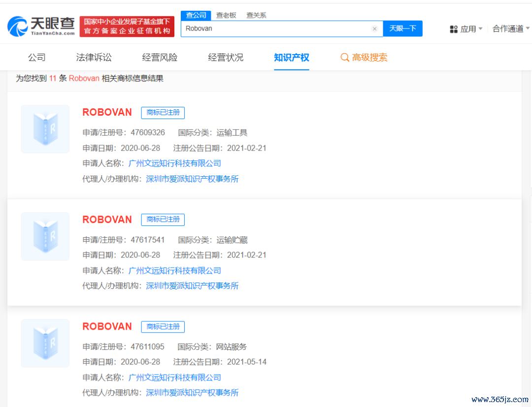Open applicant 广州文远知行科技有限公司 in first result
This screenshot has height=407, width=532.
[x=174, y=163]
